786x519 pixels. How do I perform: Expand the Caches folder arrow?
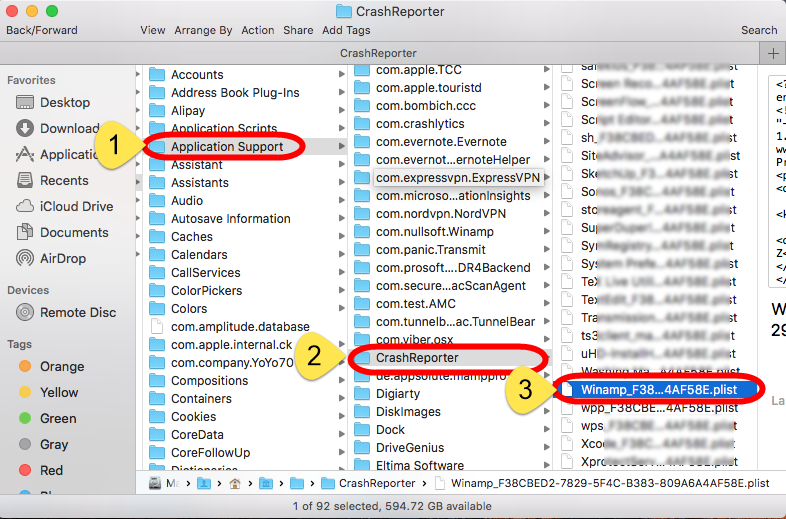pos(342,237)
